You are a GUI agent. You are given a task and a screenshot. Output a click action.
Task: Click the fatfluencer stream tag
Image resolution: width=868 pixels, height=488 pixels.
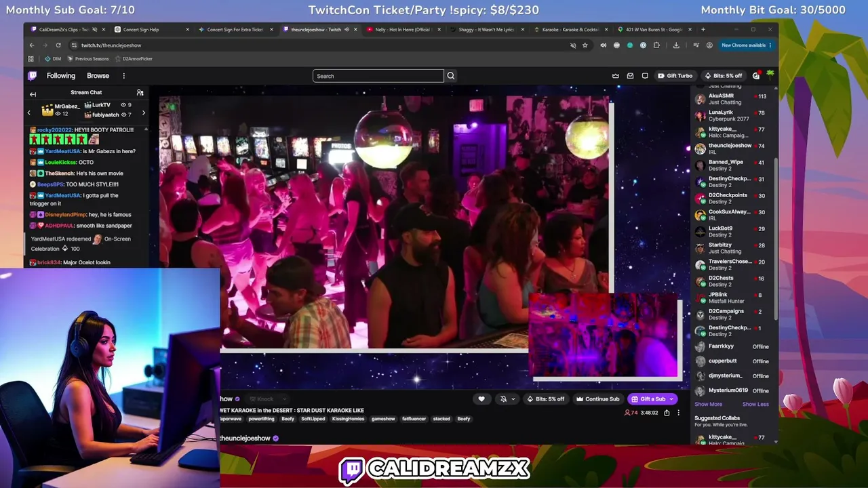(414, 419)
